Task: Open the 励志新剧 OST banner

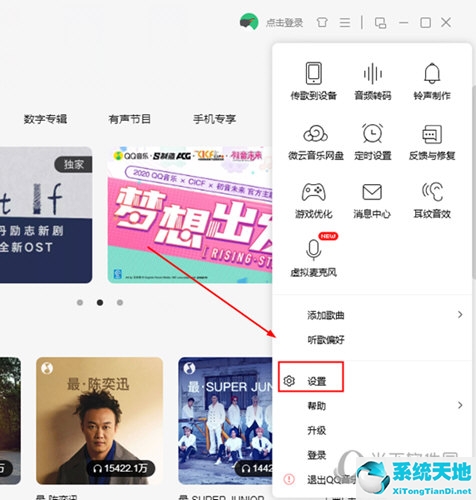Action: (x=46, y=215)
